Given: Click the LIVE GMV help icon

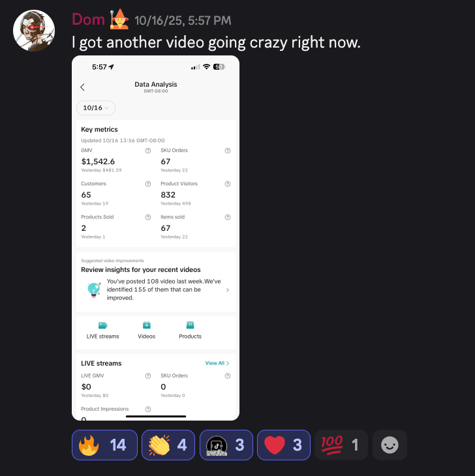Looking at the screenshot, I should 148,376.
